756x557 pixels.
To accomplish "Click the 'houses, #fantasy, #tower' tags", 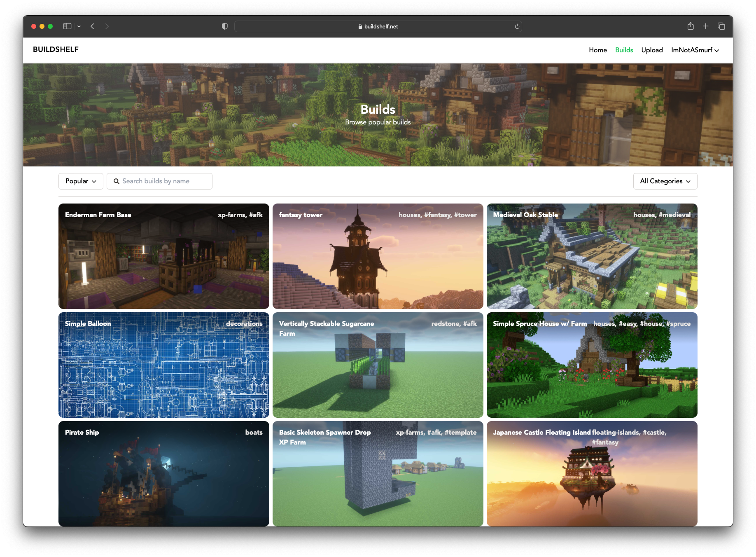I will [438, 215].
